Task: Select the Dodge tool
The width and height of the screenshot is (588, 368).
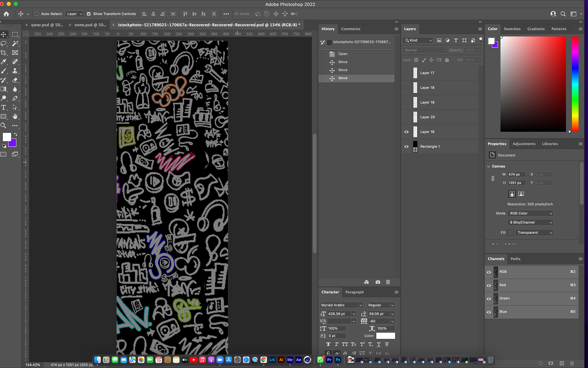Action: [x=4, y=98]
